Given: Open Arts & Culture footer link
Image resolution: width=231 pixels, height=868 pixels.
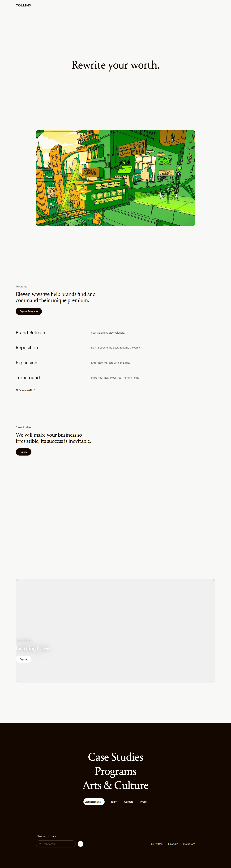Looking at the screenshot, I should [x=115, y=785].
